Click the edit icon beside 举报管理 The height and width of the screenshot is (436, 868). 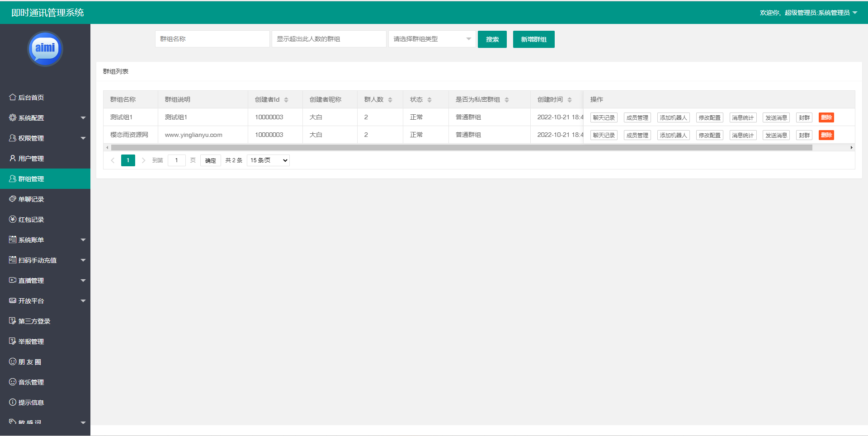point(13,341)
